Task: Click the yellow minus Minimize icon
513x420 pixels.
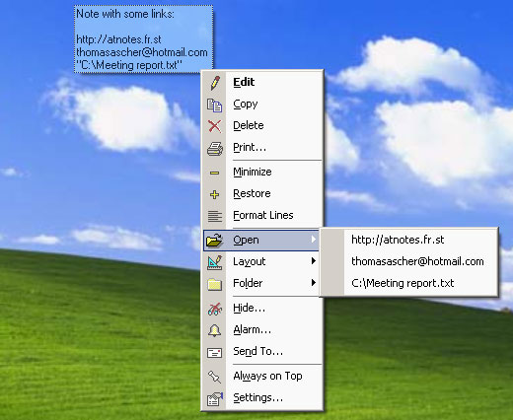Action: (214, 173)
